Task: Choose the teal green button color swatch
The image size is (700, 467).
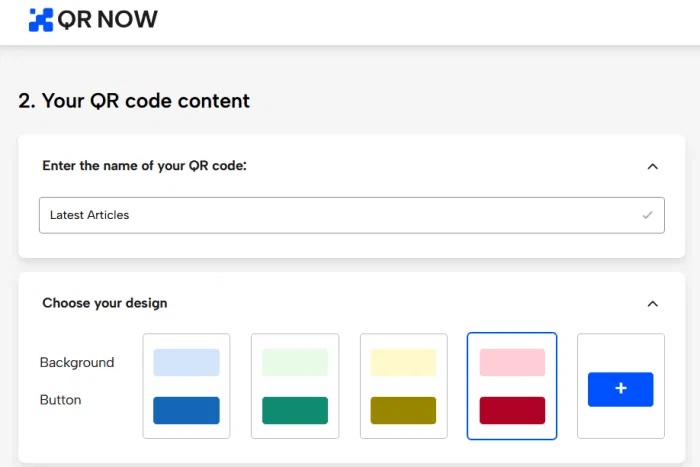Action: tap(294, 410)
